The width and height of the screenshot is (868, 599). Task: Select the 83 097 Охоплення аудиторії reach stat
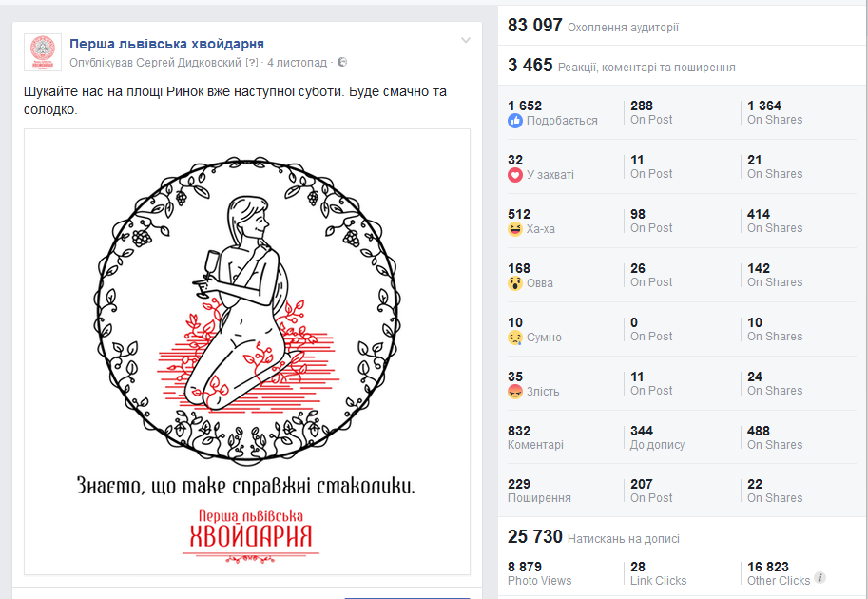(x=593, y=26)
